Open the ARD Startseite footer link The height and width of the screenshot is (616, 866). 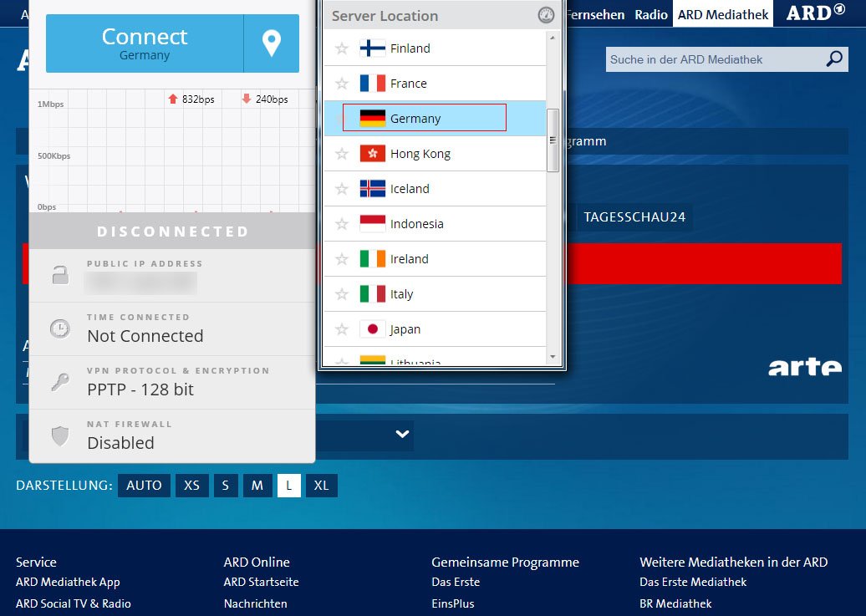point(262,583)
